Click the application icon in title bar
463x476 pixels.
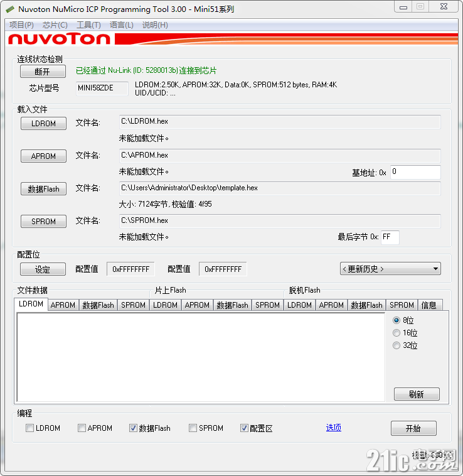pos(10,9)
